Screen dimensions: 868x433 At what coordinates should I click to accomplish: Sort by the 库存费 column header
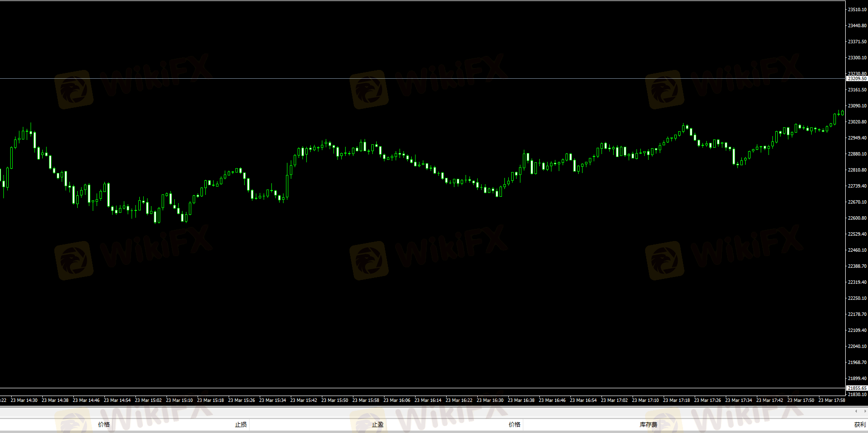649,425
